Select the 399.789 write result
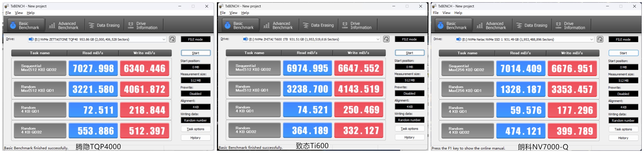 coord(572,131)
